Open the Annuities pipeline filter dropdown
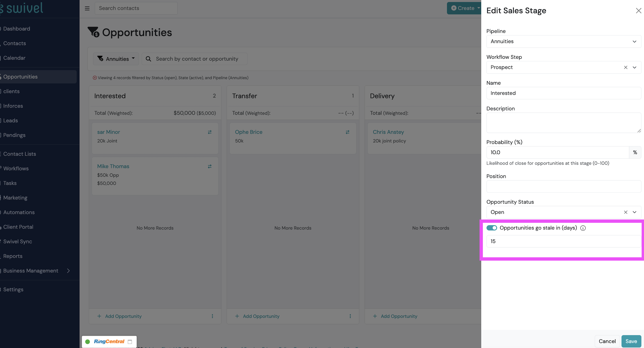The height and width of the screenshot is (348, 644). 116,59
